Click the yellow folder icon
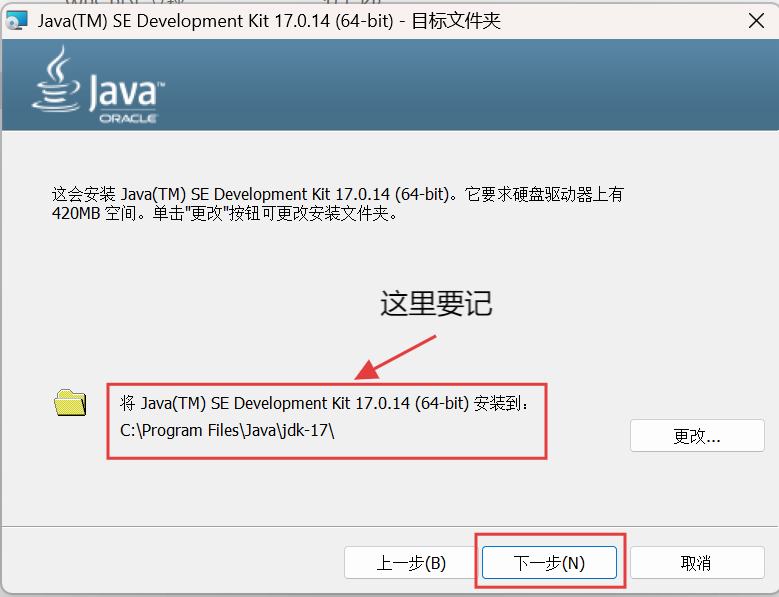This screenshot has height=597, width=779. click(x=70, y=403)
